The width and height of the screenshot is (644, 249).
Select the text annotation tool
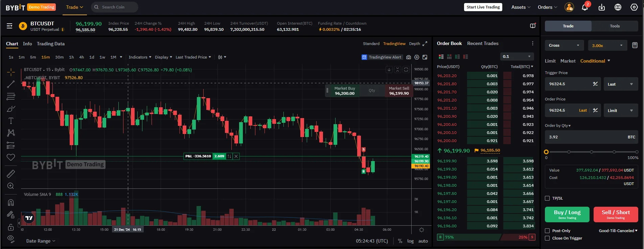tap(11, 121)
